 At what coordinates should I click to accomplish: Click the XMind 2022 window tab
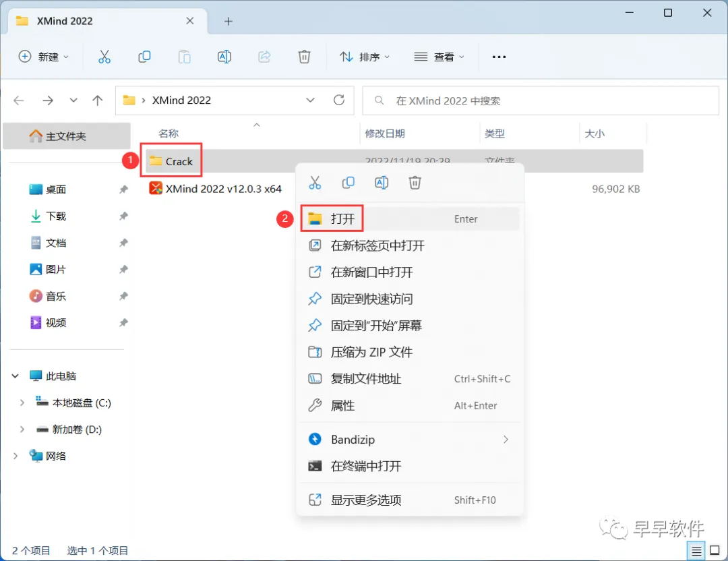click(108, 21)
